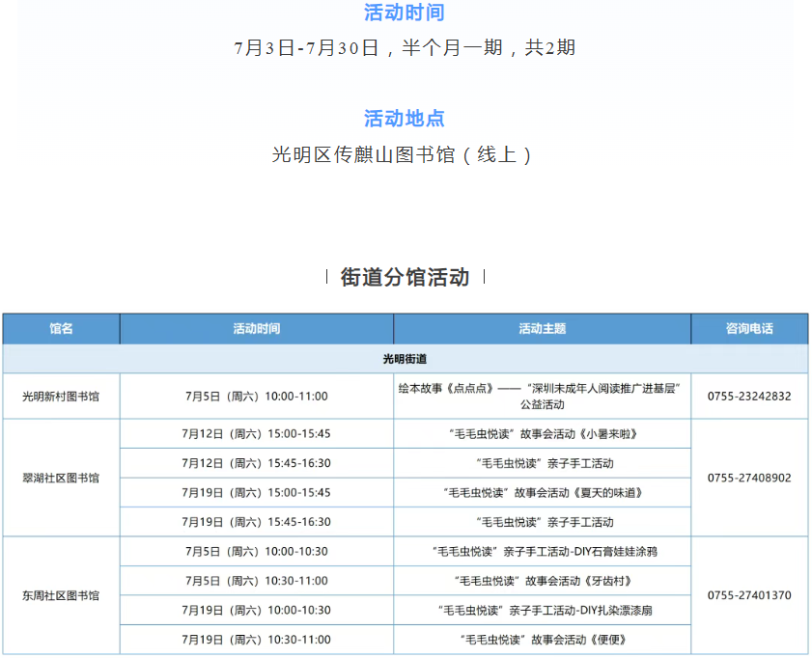Viewport: 812px width, 658px height.
Task: Click the 绘本故事《点点点》 activity cell
Action: 542,396
